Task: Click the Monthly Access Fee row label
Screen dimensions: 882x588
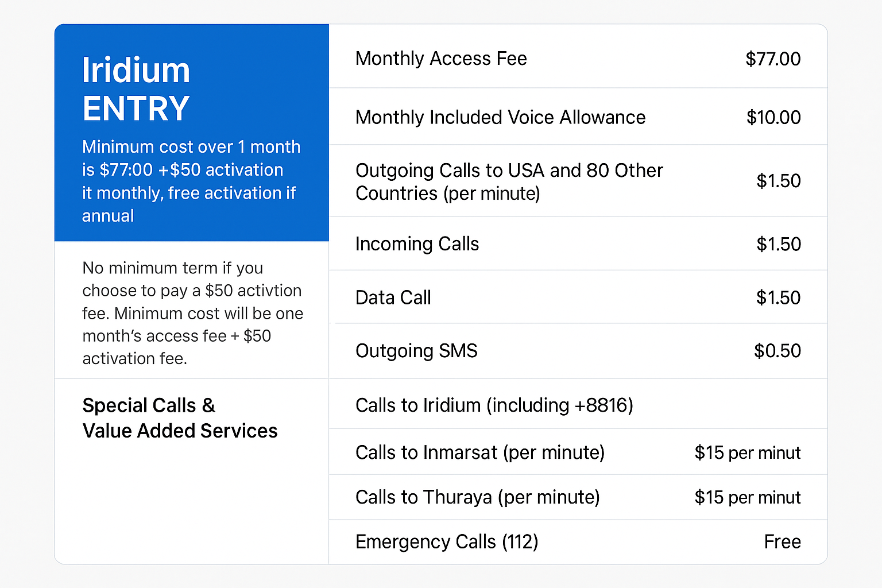Action: pos(441,59)
